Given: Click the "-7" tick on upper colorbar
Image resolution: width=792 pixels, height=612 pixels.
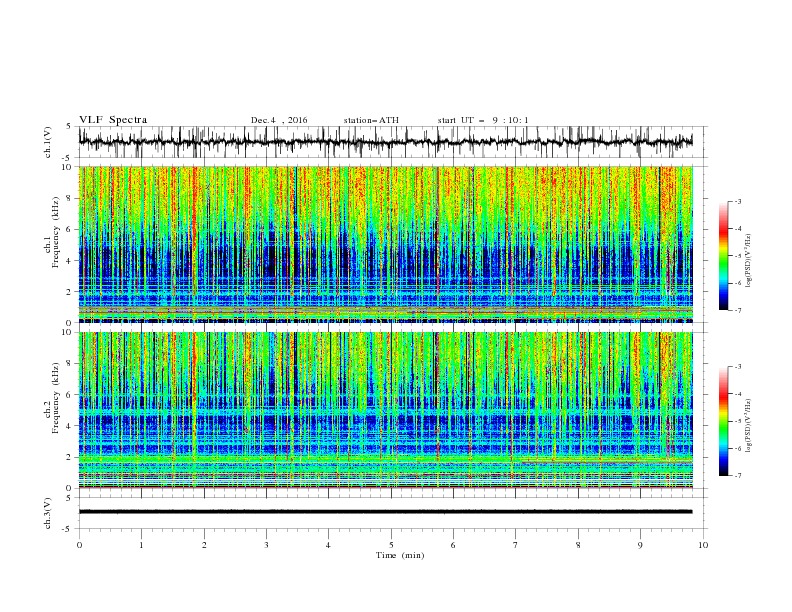Looking at the screenshot, I should pyautogui.click(x=738, y=310).
